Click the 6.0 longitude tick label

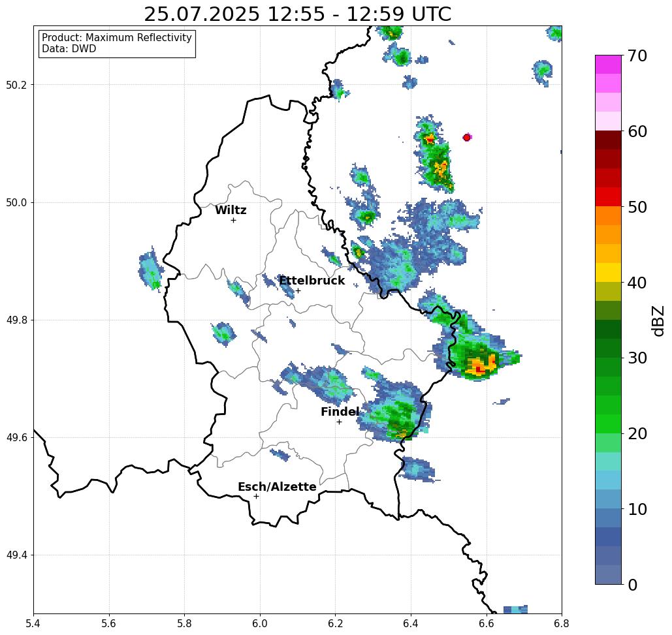pyautogui.click(x=260, y=624)
